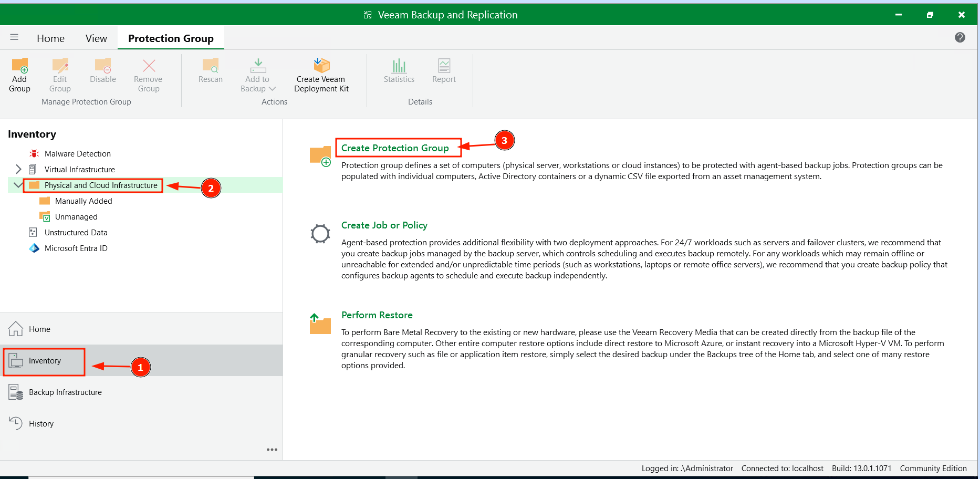980x479 pixels.
Task: Click the Edit Group ribbon icon
Action: pyautogui.click(x=60, y=66)
